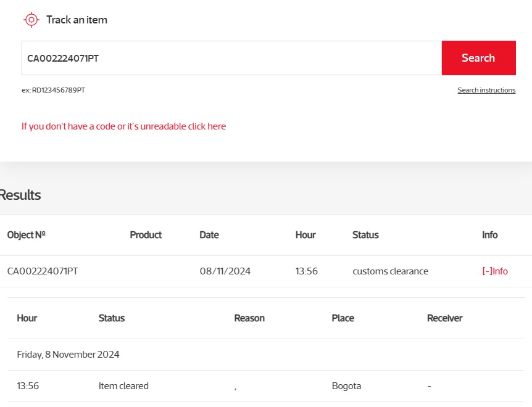Click the Item cleared status entry

click(x=123, y=386)
